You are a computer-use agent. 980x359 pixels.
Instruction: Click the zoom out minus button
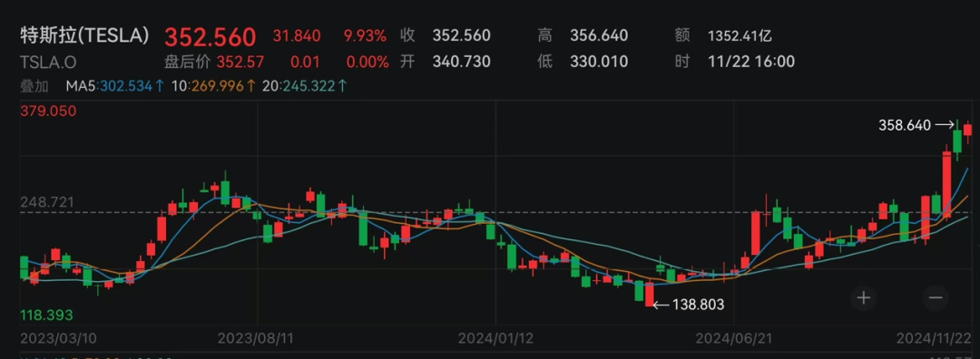[x=935, y=297]
